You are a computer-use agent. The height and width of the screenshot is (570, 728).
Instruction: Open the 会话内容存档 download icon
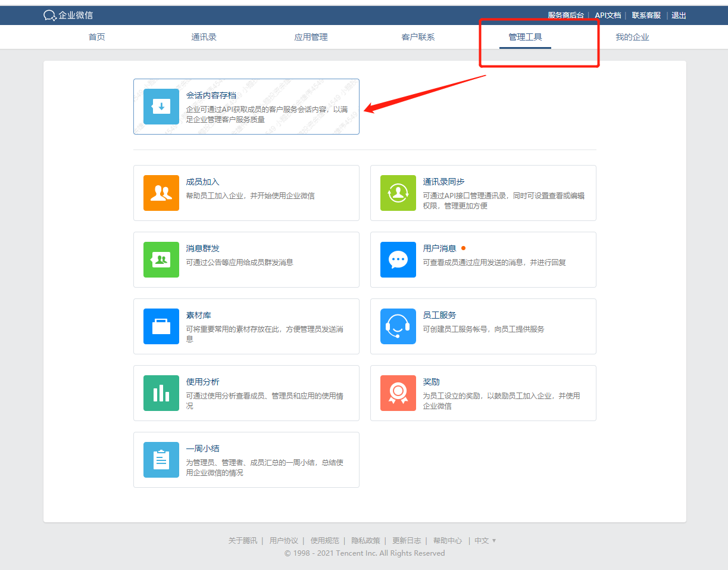[161, 107]
